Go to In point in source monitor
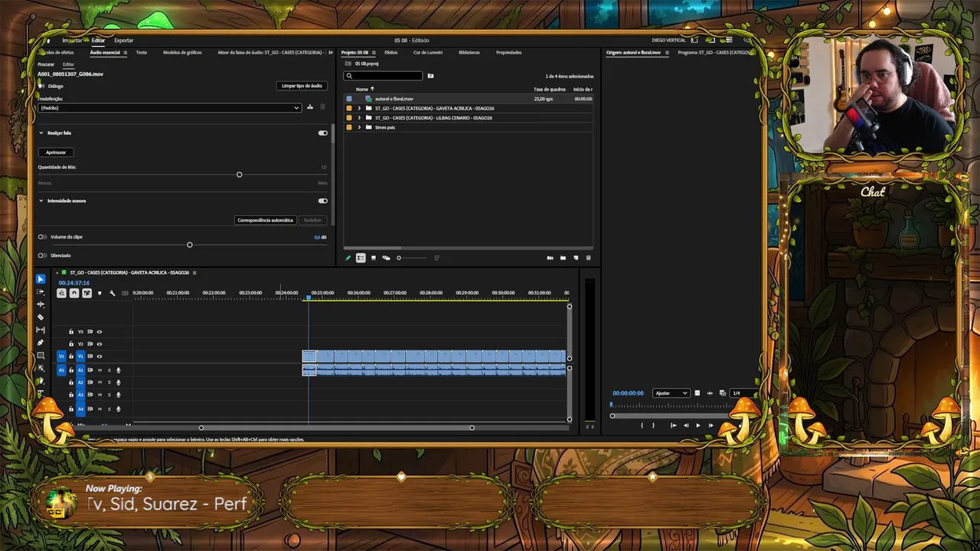Screen dimensions: 980x551 [x=673, y=425]
